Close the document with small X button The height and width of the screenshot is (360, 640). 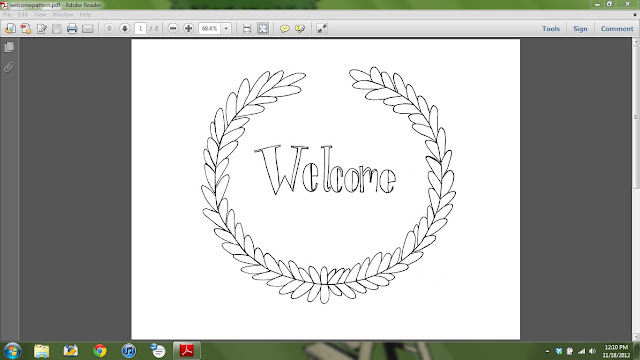click(x=635, y=15)
